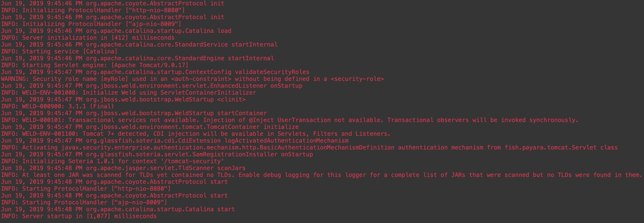Screen dimensions: 644x223
Task: Click the Initializing ProtocolHandler "ajp-nio-8009" line
Action: coord(91,24)
